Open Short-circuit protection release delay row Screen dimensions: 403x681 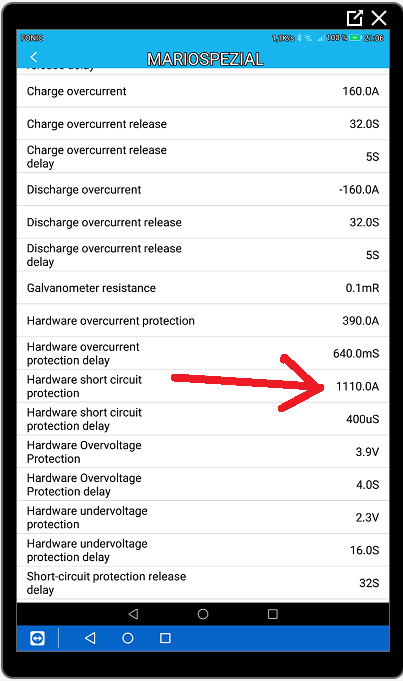[203, 583]
